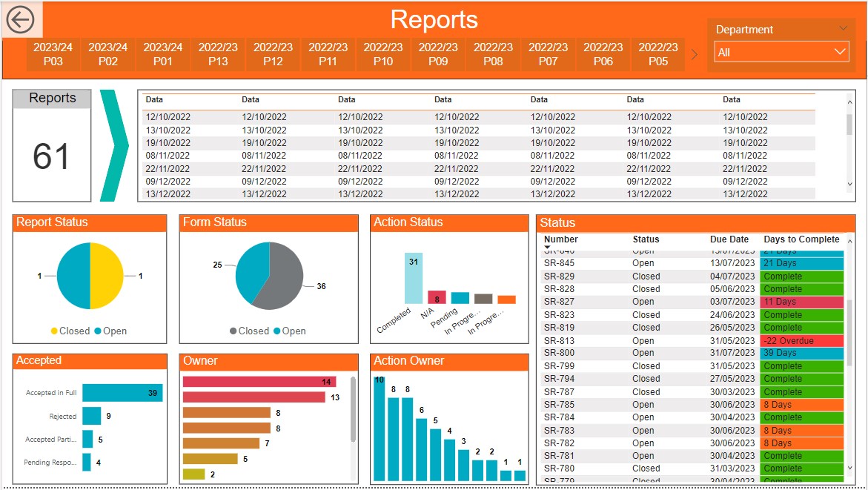Image resolution: width=868 pixels, height=490 pixels.
Task: Choose the 2022/23 P09 period
Action: tap(438, 54)
